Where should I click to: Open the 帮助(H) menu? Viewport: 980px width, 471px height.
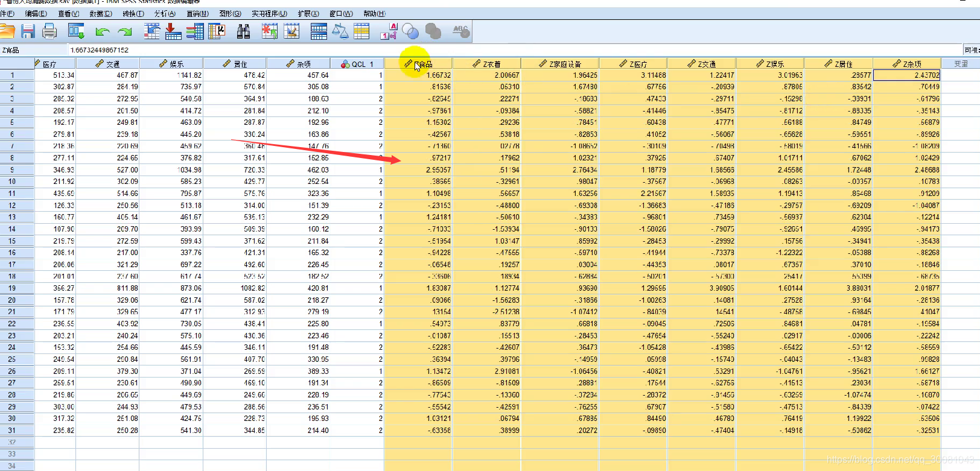(374, 13)
